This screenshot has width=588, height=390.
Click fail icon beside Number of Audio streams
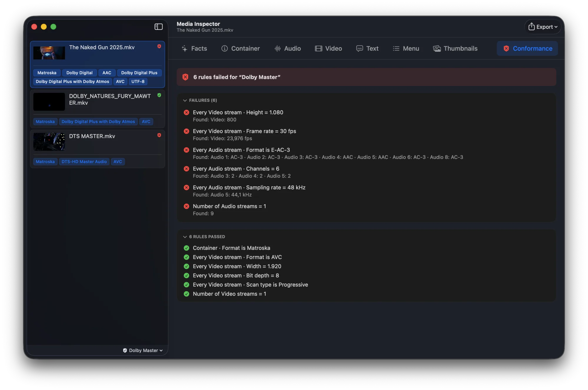tap(186, 206)
